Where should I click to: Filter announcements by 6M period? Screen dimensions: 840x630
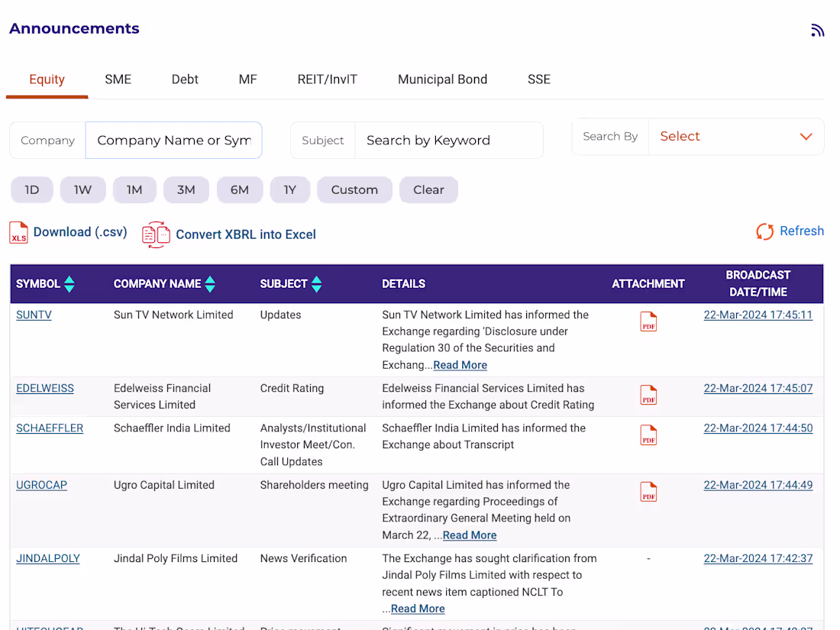point(240,189)
